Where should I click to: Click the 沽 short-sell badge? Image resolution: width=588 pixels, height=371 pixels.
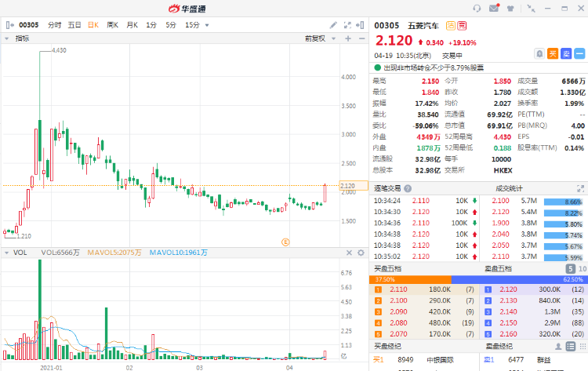(x=450, y=26)
